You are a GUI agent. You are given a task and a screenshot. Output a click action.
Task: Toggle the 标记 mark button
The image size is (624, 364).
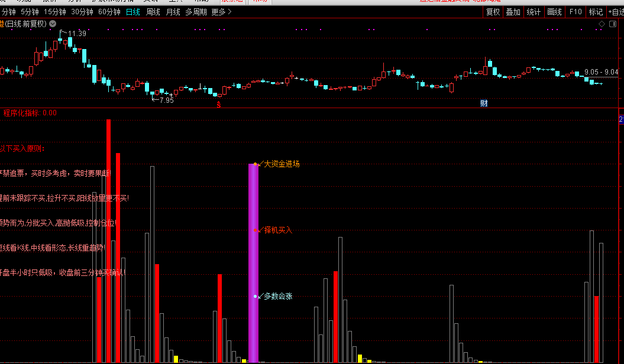tap(596, 12)
